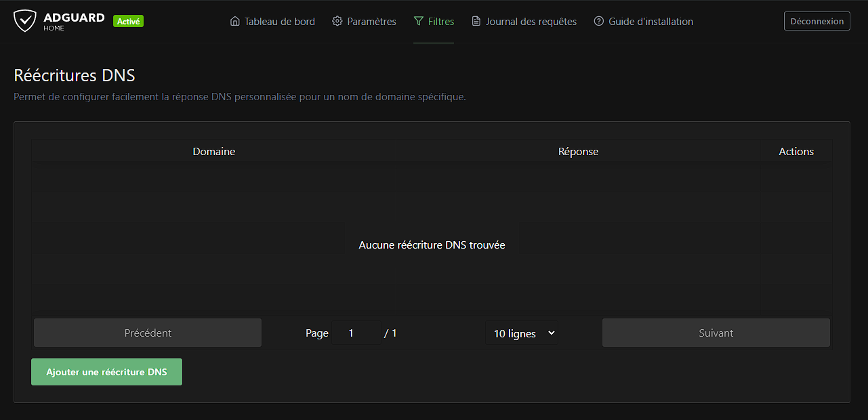This screenshot has height=420, width=868.
Task: Click the green Activé status badge
Action: 128,21
